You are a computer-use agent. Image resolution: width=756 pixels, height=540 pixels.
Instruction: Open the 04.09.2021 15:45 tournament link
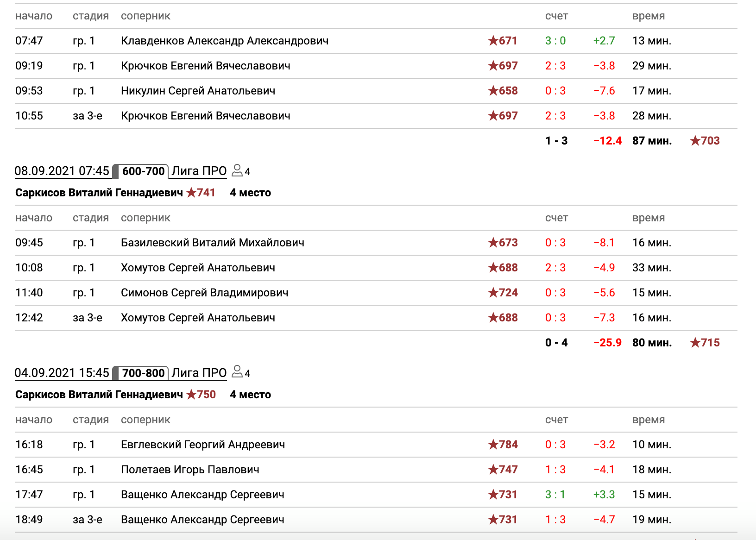click(x=62, y=373)
